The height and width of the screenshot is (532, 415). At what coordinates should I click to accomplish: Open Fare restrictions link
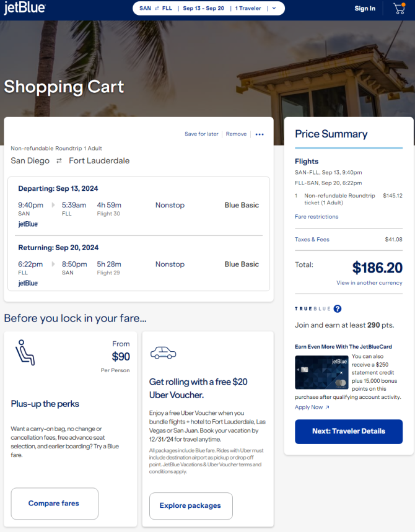317,217
